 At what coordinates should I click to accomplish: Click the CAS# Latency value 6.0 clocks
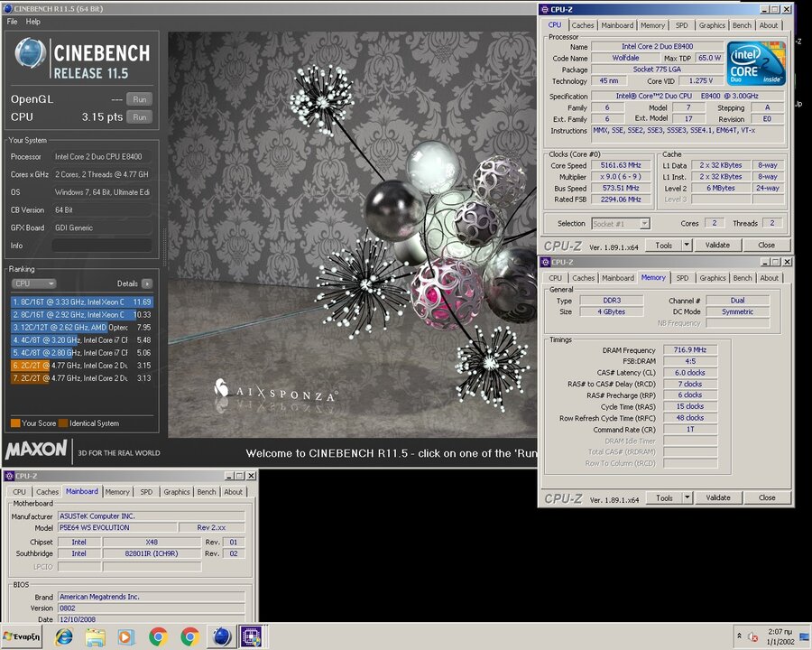tap(690, 373)
